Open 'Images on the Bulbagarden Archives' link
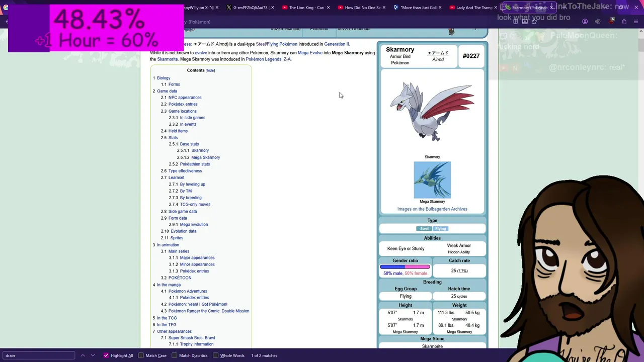The image size is (644, 362). 432,209
